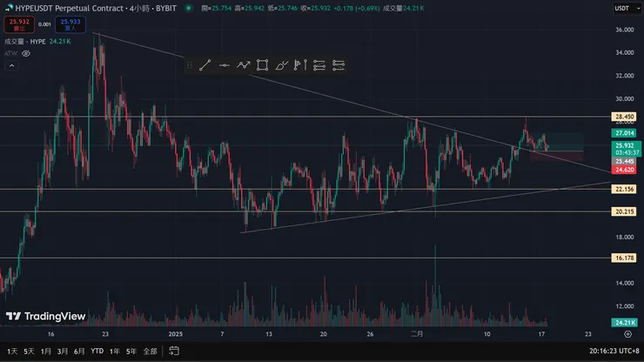Click the 24.620 red stop price label
The image size is (644, 362).
[624, 170]
